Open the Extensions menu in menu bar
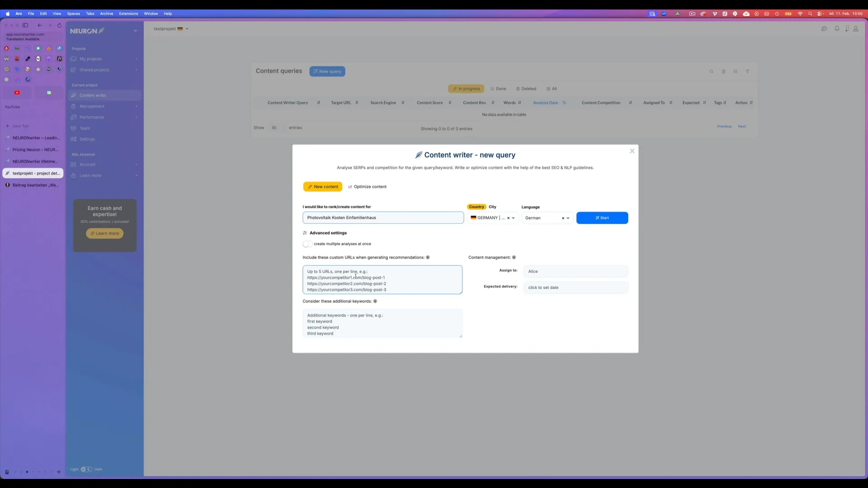The width and height of the screenshot is (868, 488). (x=128, y=14)
